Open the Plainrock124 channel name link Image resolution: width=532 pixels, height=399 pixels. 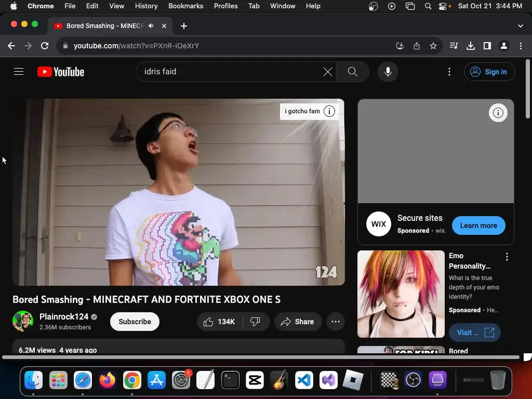point(64,316)
